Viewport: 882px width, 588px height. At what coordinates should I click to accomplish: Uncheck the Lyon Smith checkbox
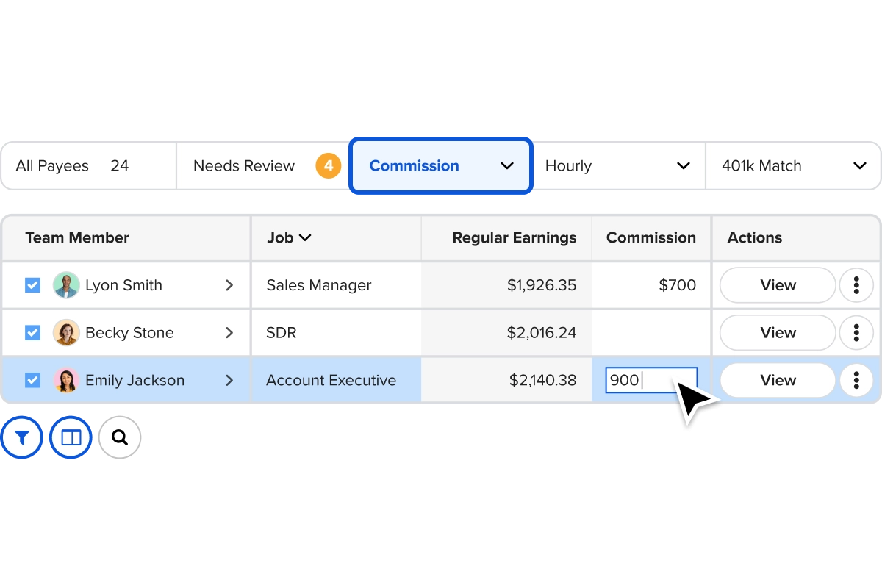point(32,285)
